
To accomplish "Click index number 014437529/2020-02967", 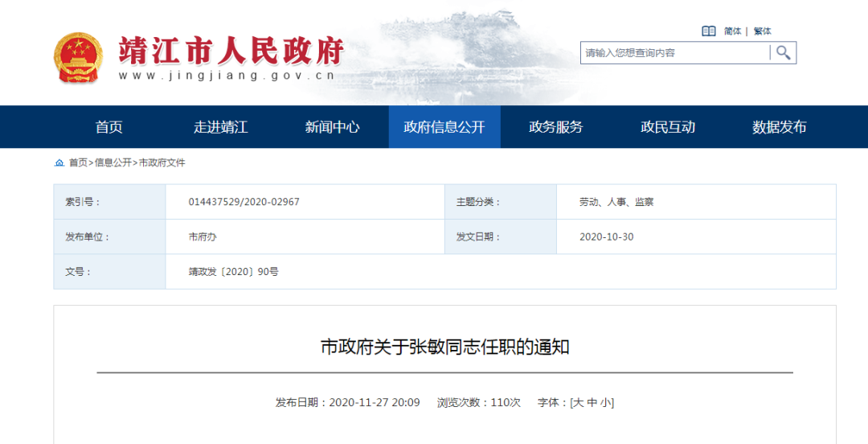I will (244, 202).
